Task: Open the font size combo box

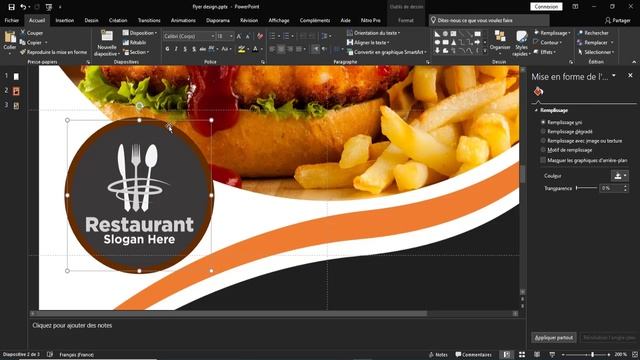Action: pyautogui.click(x=225, y=36)
